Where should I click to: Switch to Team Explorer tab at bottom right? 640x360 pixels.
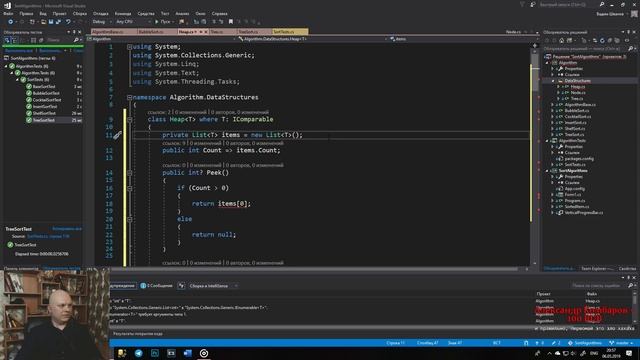[x=597, y=269]
